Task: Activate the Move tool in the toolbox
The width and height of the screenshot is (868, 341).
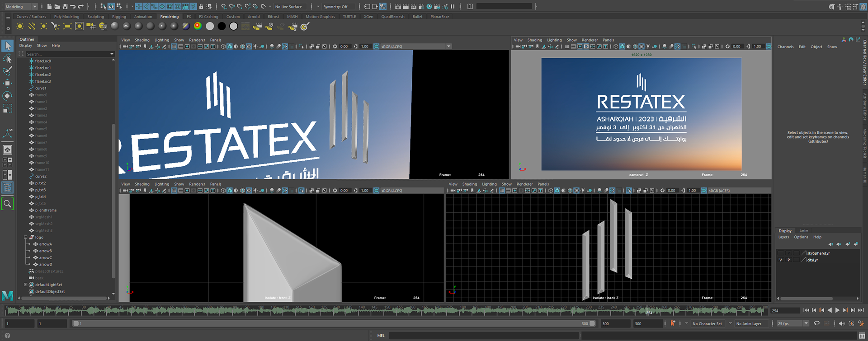Action: (8, 84)
